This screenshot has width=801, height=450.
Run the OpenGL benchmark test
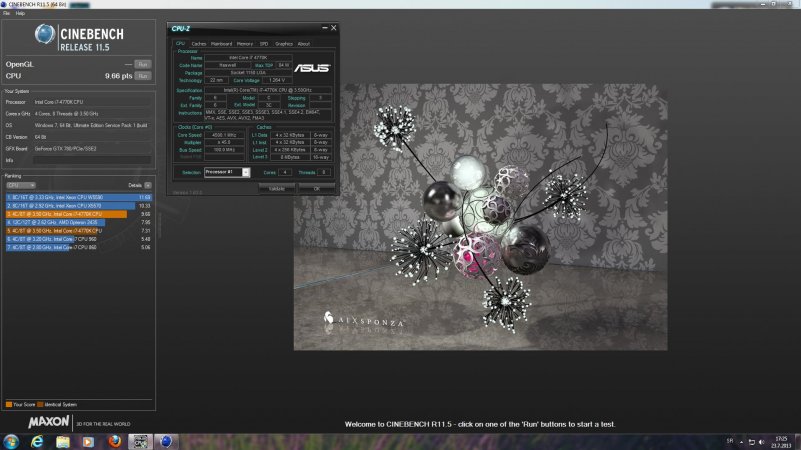[143, 64]
